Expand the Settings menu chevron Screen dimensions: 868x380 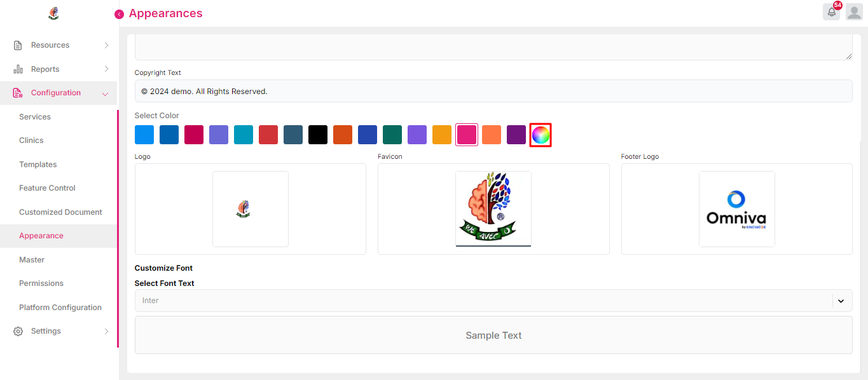106,331
